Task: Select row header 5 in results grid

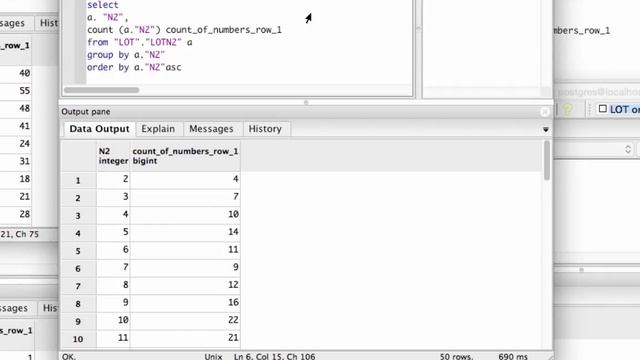Action: [78, 251]
